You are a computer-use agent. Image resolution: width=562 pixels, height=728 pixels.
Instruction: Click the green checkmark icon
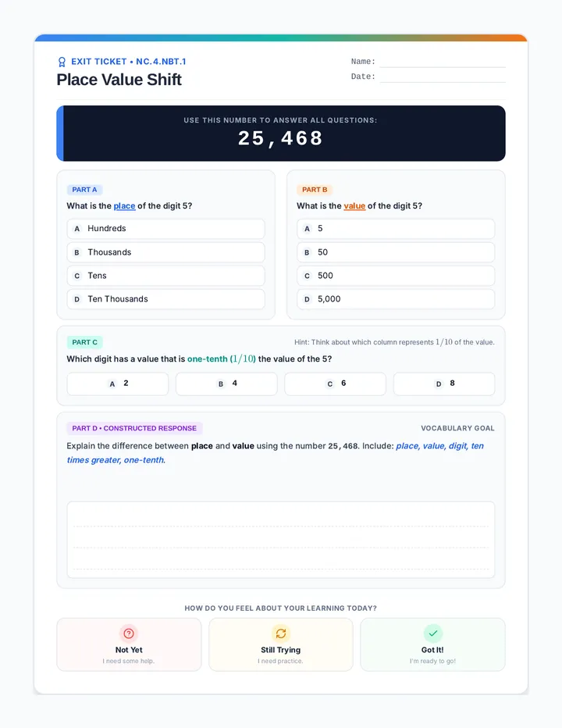click(x=433, y=633)
